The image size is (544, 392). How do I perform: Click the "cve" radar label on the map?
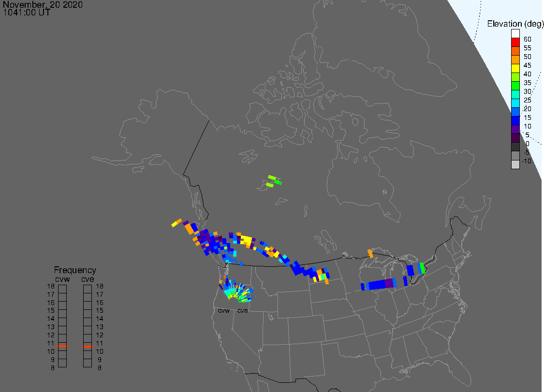(243, 311)
